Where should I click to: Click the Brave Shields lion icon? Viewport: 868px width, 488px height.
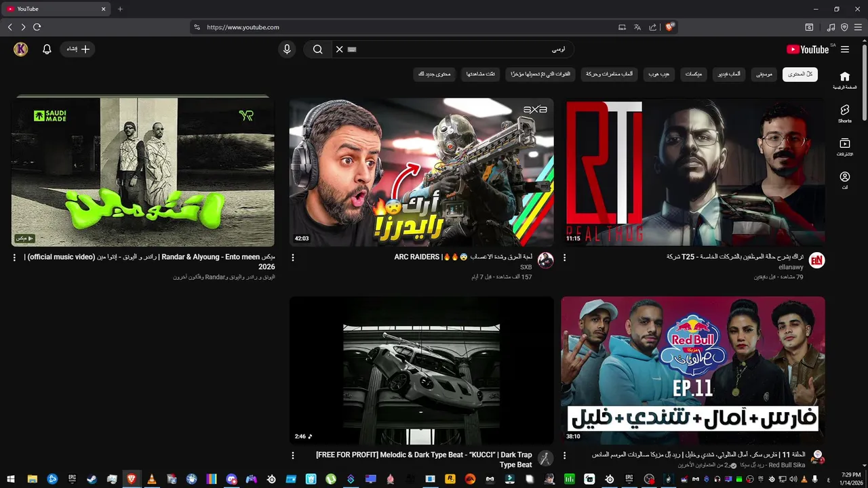click(x=669, y=27)
